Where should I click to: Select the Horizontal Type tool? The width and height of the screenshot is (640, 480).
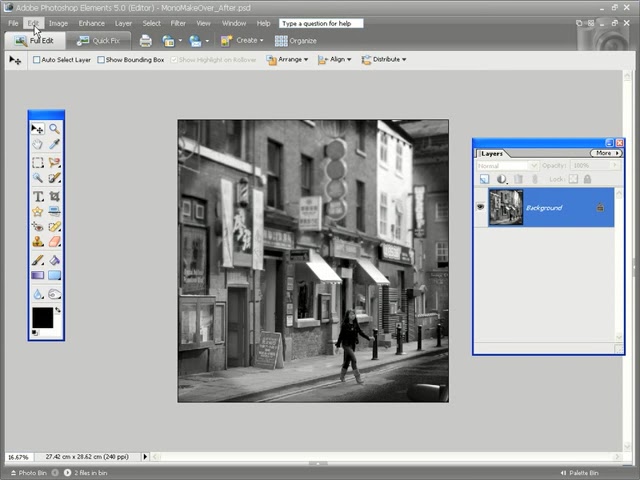coord(38,196)
